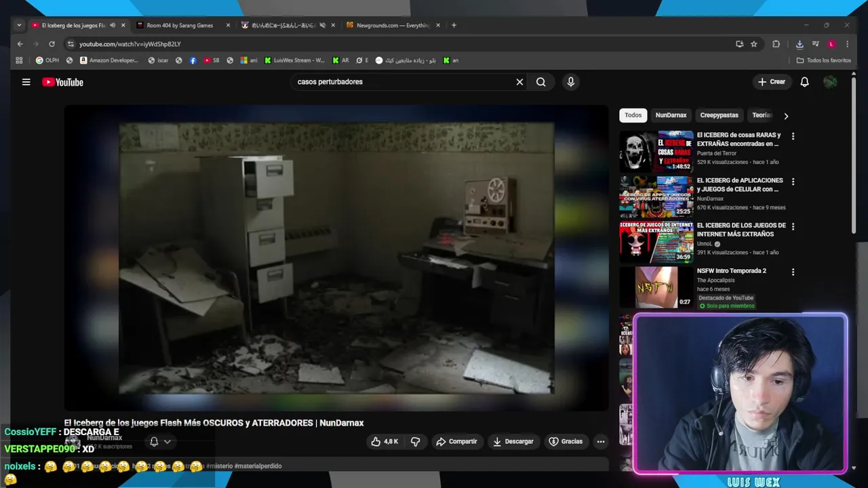
Task: Open options for JUEGOS DE INTERNET video
Action: click(793, 226)
